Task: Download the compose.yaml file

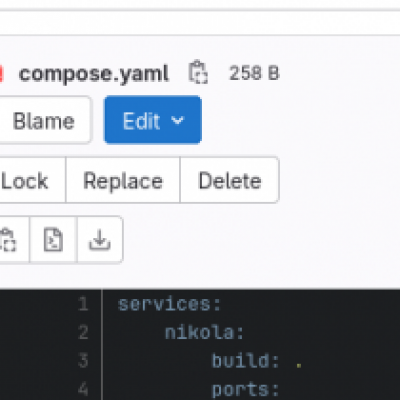Action: [100, 240]
